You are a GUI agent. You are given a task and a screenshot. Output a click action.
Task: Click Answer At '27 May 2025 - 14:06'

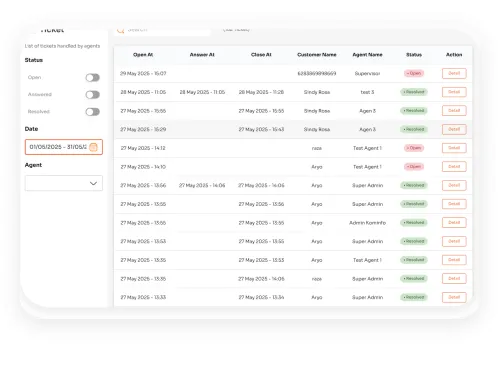pyautogui.click(x=202, y=186)
